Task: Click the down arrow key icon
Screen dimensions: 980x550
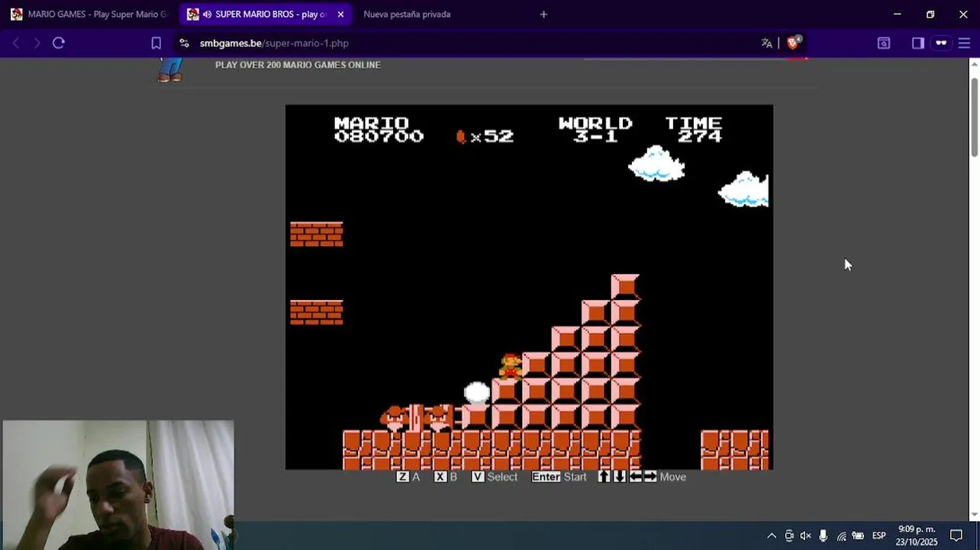Action: click(x=620, y=477)
